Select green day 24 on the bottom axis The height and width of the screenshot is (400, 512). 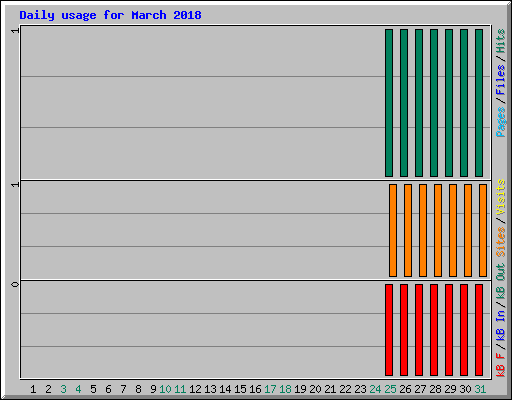coord(375,389)
